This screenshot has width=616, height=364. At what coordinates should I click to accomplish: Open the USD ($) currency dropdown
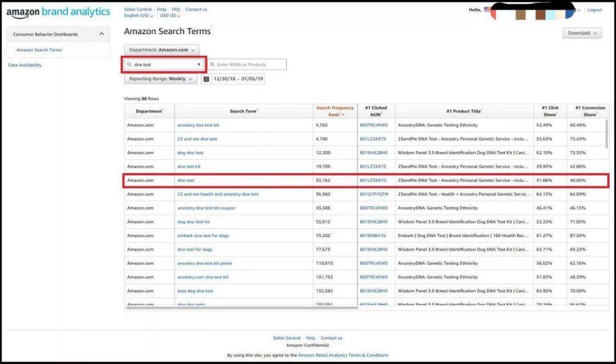170,16
